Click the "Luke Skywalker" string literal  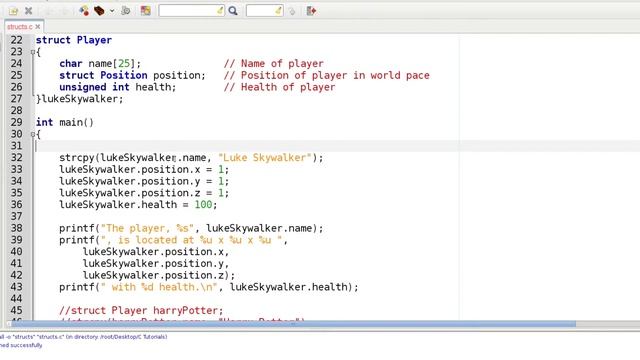(265, 158)
